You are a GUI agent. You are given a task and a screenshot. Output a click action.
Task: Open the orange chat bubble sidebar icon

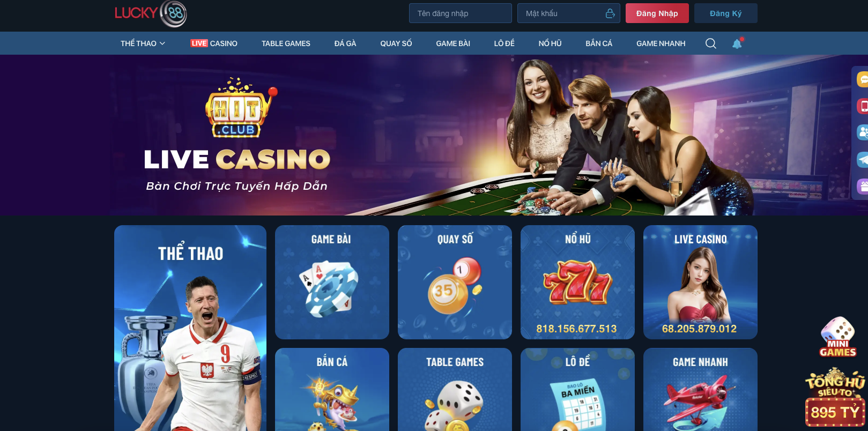click(x=863, y=79)
